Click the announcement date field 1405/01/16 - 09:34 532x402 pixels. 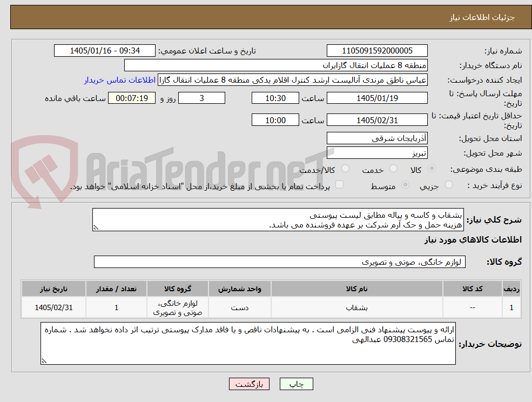coord(104,51)
